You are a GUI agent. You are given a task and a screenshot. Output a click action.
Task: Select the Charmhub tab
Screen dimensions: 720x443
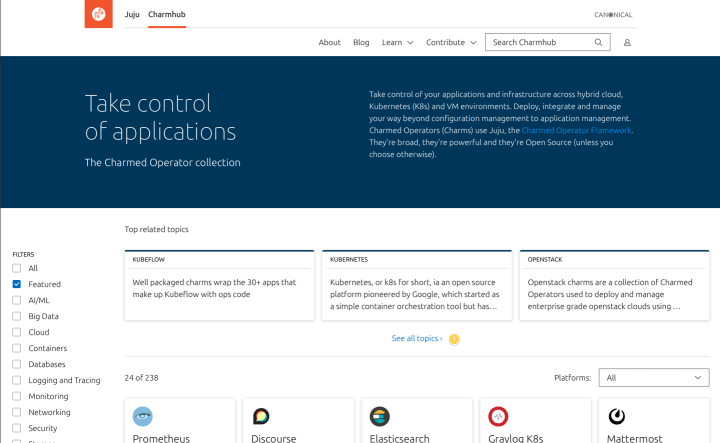[167, 14]
